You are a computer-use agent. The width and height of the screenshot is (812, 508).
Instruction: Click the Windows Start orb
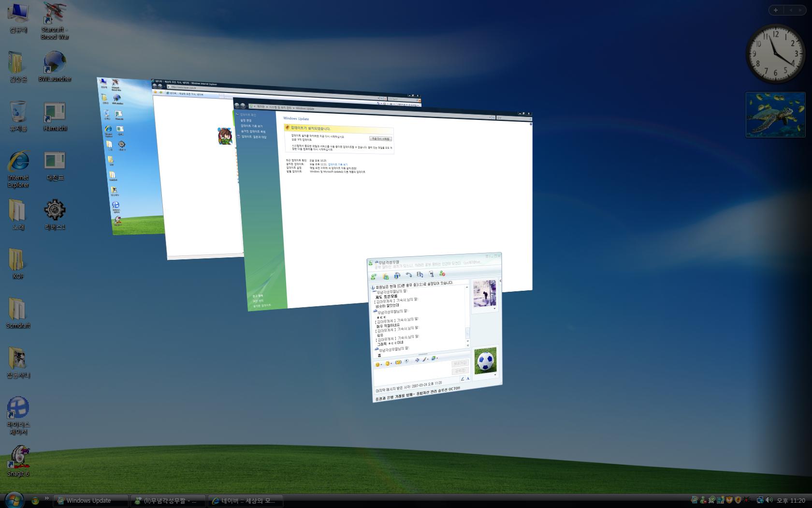click(x=14, y=500)
